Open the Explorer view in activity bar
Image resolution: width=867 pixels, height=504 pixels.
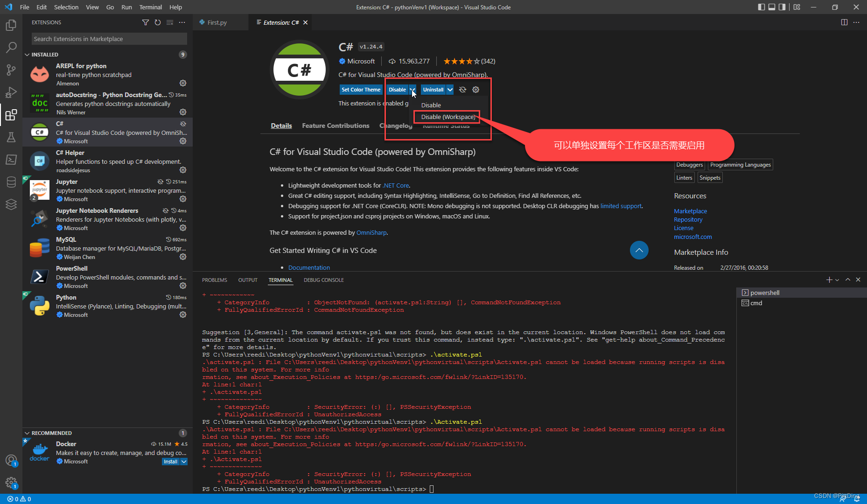pos(11,25)
